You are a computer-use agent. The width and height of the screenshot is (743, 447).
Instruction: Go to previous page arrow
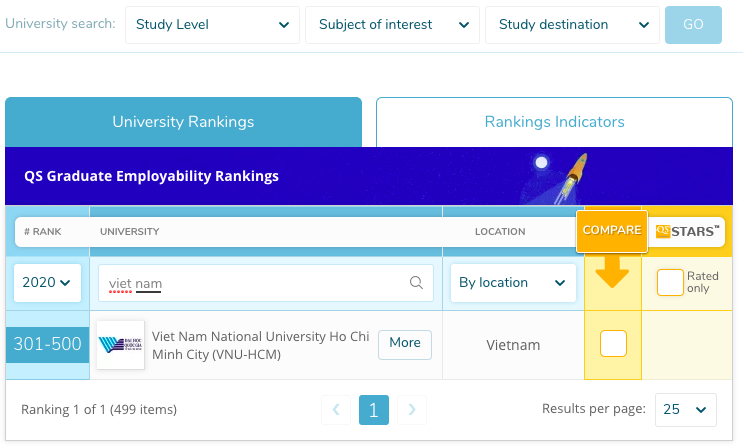click(336, 410)
